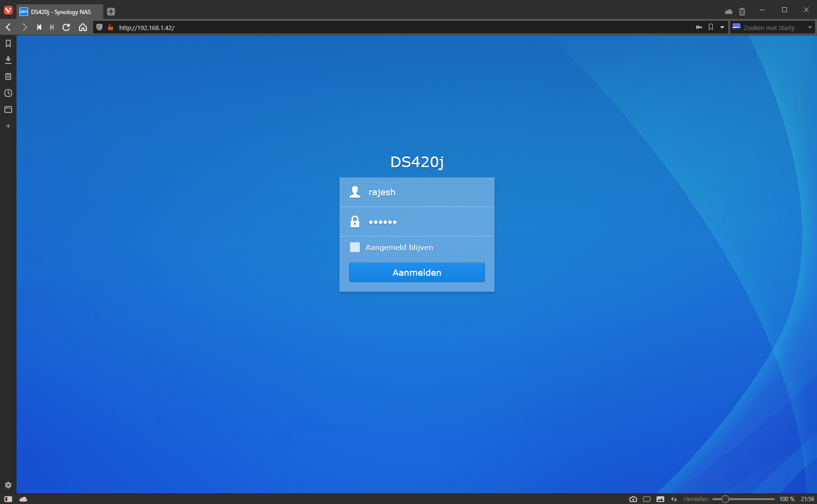The width and height of the screenshot is (817, 504).
Task: Open a new tab with plus button
Action: [x=111, y=12]
